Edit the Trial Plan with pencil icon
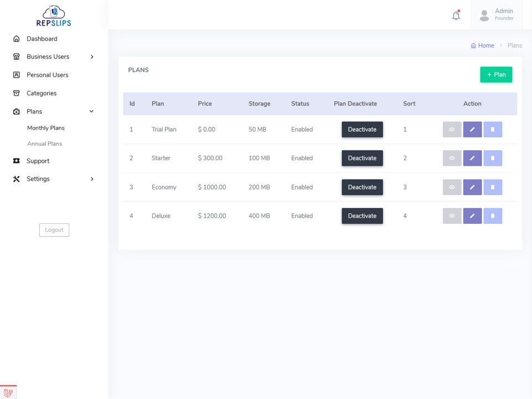This screenshot has width=532, height=399. coord(472,129)
